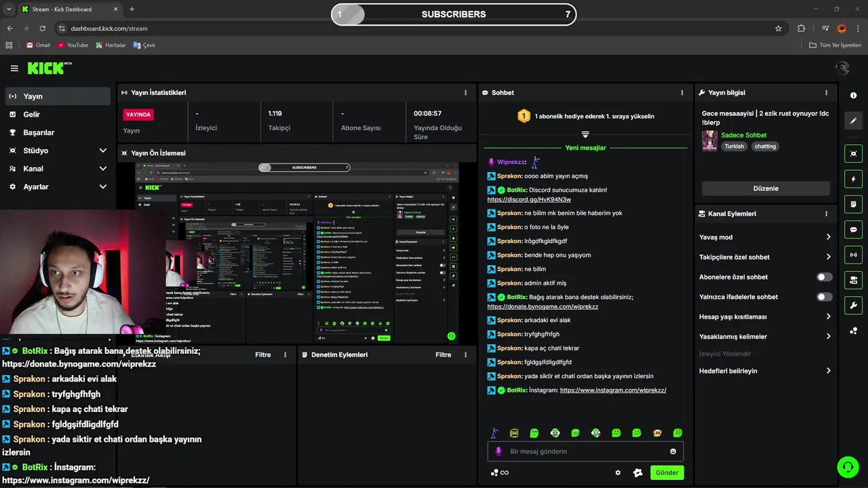This screenshot has height=488, width=868.
Task: Open the green headset support button
Action: click(848, 467)
